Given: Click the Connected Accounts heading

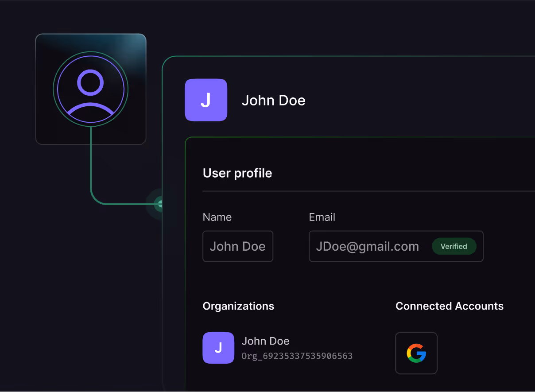Looking at the screenshot, I should [450, 306].
